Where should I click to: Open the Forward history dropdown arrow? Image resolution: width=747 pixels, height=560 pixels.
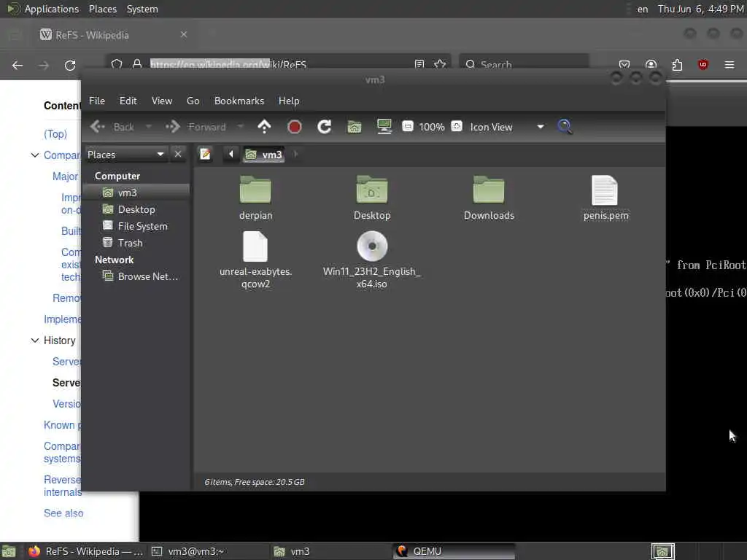(240, 127)
